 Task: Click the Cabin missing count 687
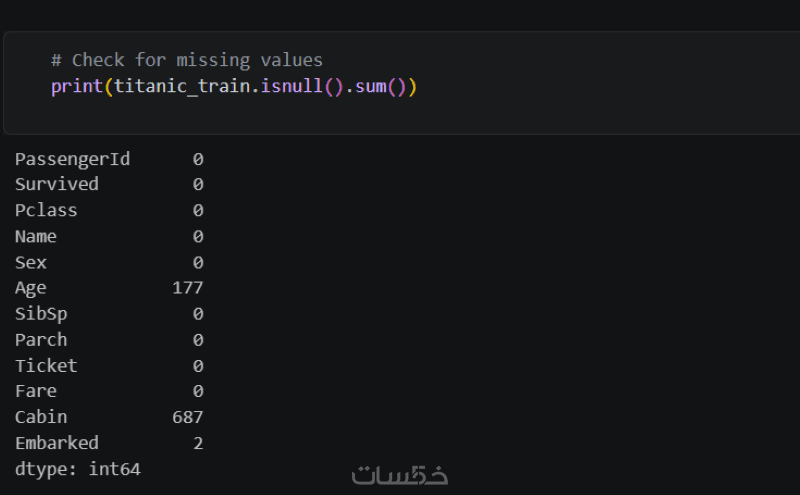pos(187,417)
